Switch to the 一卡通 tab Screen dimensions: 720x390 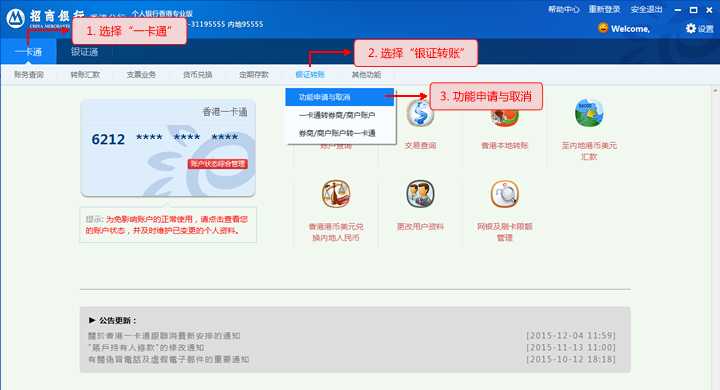[x=28, y=51]
